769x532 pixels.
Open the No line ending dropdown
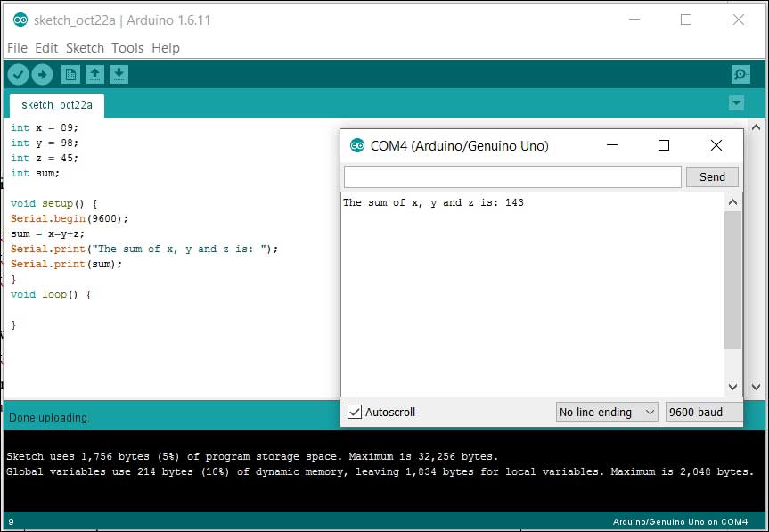(606, 412)
